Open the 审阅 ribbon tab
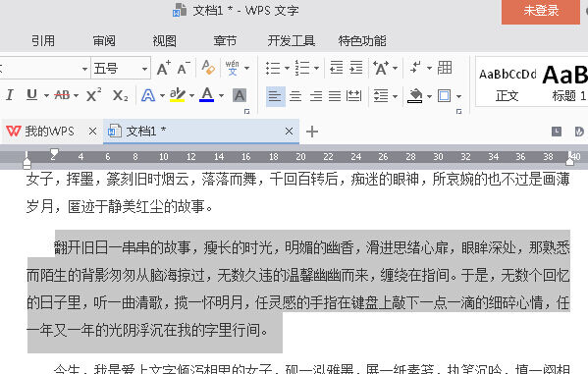 pos(104,40)
